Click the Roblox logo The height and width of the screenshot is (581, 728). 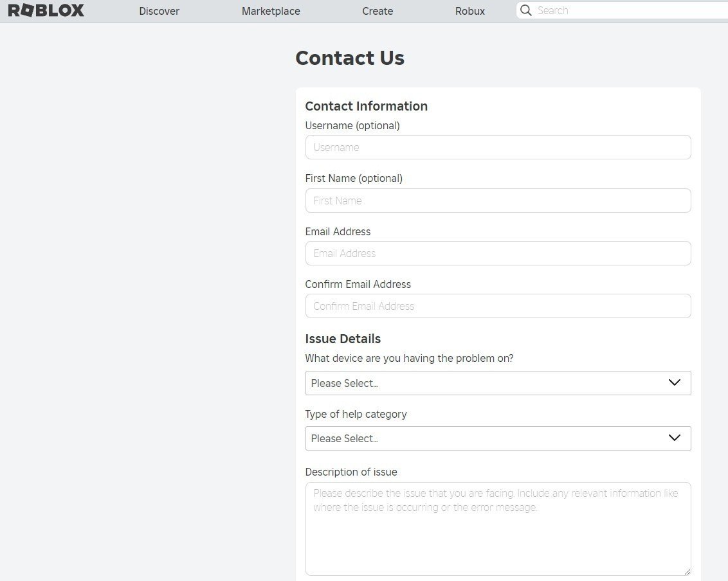tap(45, 10)
